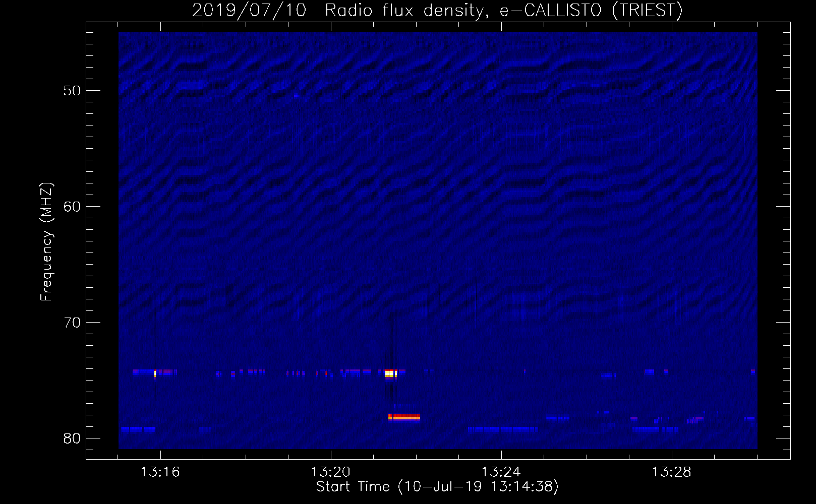Click the red-orange emission band near 78 MHz

tap(404, 417)
